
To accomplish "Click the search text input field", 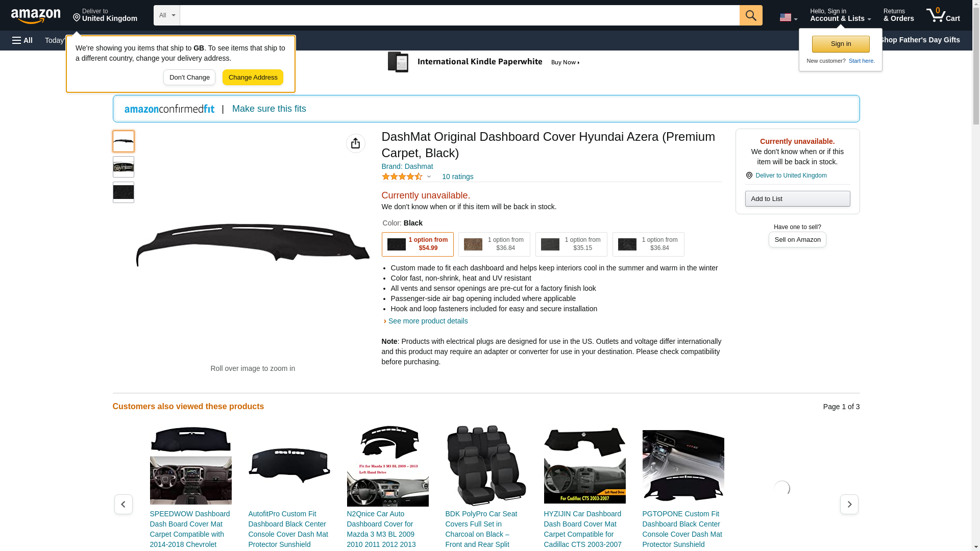I will pos(459,15).
